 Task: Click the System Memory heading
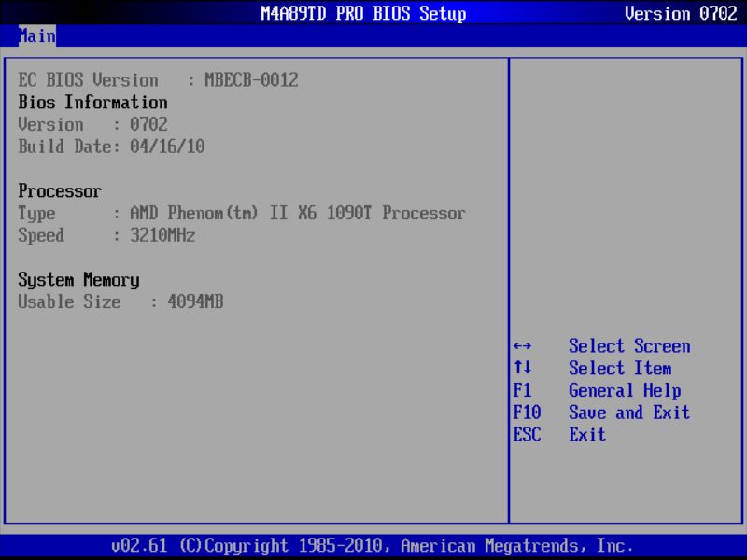pos(78,280)
